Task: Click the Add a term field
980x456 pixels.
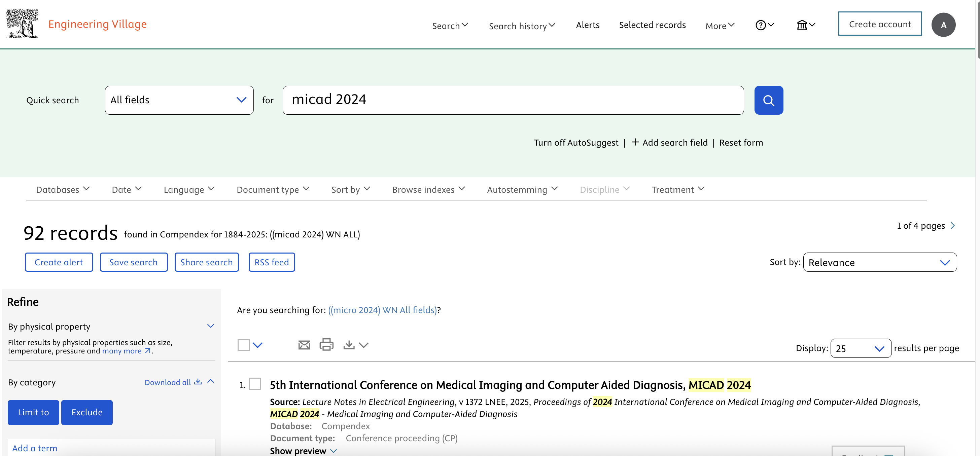Action: tap(111, 448)
